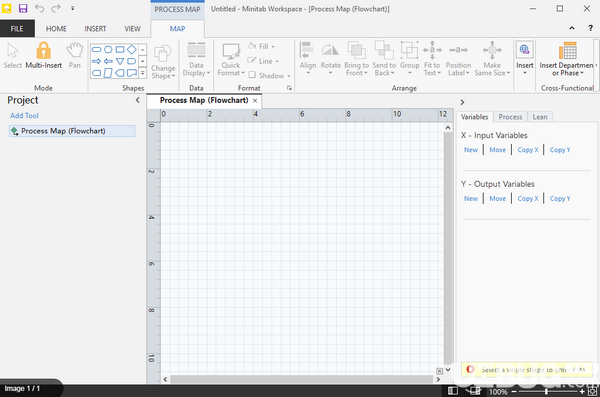The height and width of the screenshot is (397, 600).
Task: Open the Format dialog launcher
Action: tap(289, 88)
